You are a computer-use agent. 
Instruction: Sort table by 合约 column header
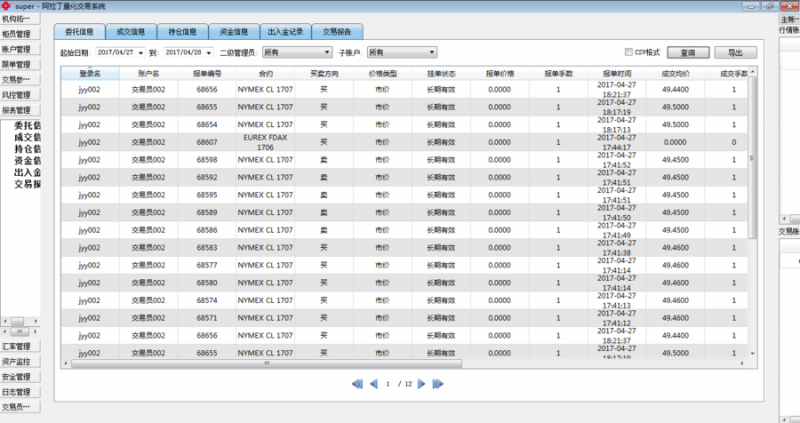pos(265,73)
